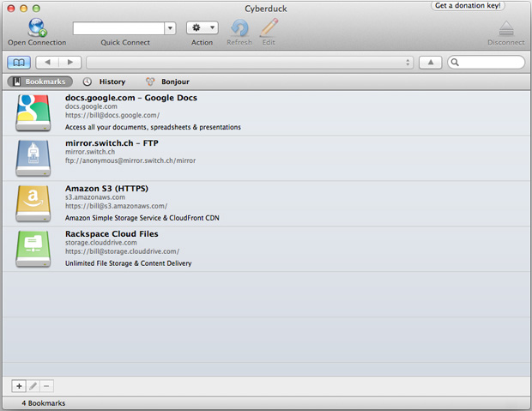Edit bookmark with bottom pencil button
This screenshot has width=532, height=411.
click(33, 386)
